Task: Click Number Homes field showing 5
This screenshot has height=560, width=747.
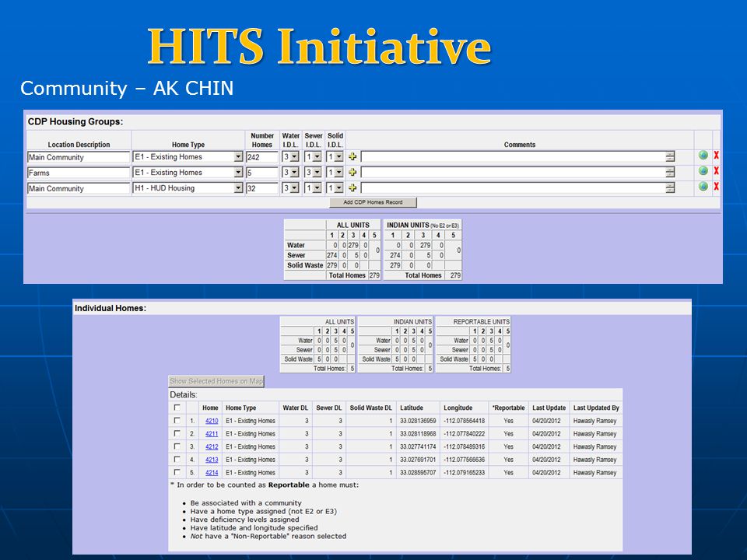Action: tap(262, 173)
